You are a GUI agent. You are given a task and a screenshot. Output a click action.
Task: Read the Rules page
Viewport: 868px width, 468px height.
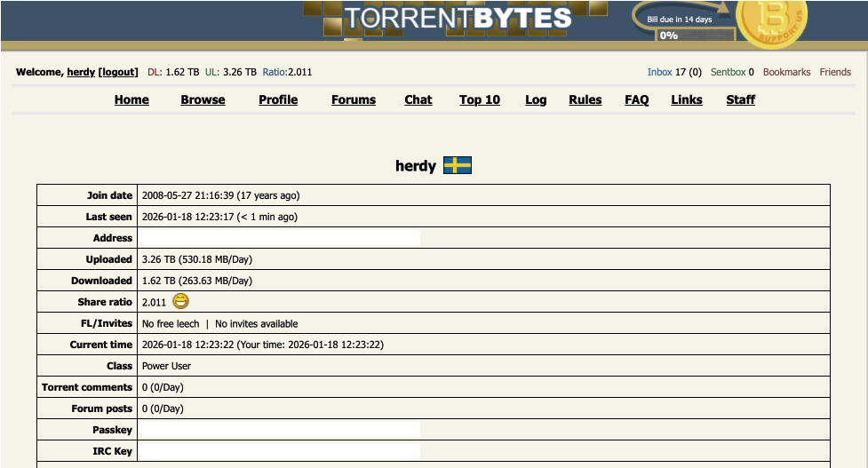tap(585, 99)
